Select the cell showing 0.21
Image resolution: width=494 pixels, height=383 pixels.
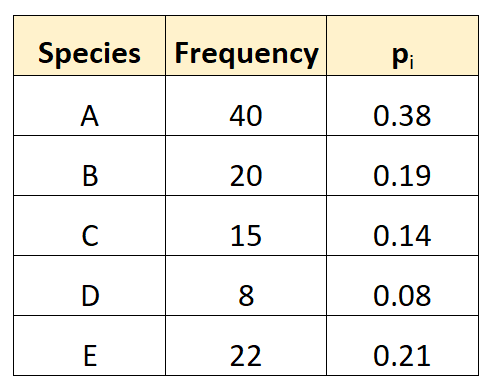coord(403,346)
